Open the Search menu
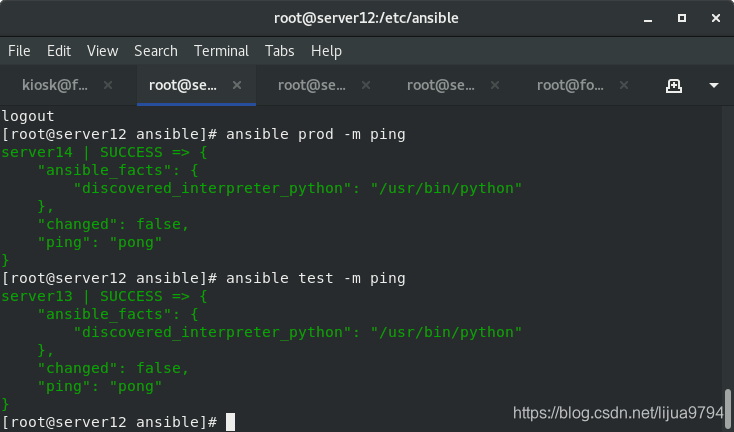Screen dimensions: 734x432 pyautogui.click(x=156, y=51)
